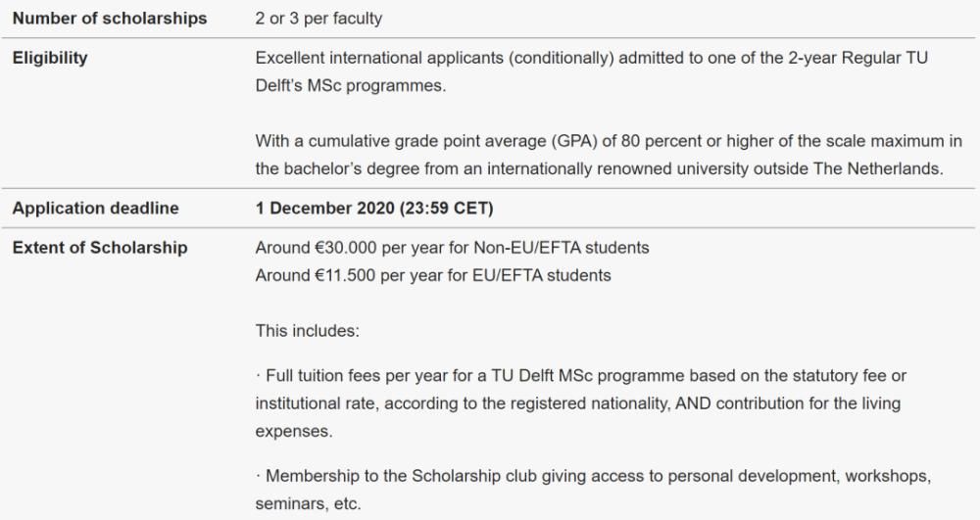
Task: Click the "Extent of Scholarship" heading
Action: pos(99,249)
